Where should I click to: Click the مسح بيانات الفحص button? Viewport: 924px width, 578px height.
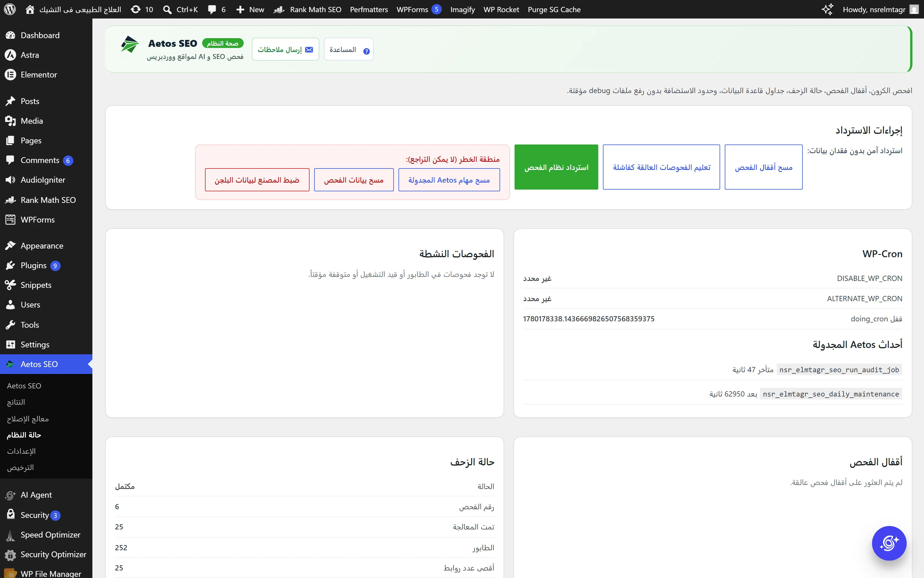(353, 180)
